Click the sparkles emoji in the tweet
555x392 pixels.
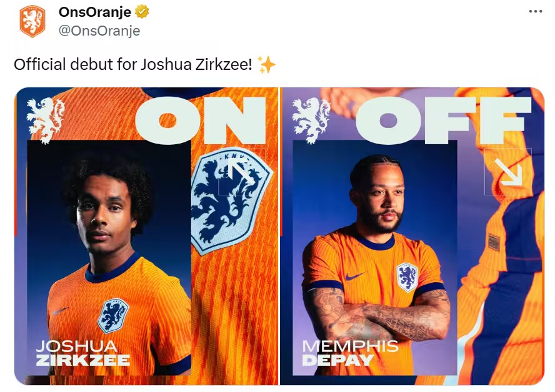click(x=266, y=64)
